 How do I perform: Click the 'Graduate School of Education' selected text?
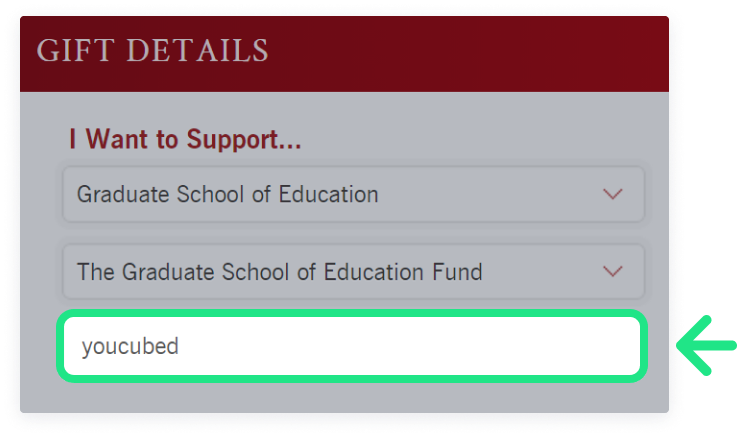[227, 194]
